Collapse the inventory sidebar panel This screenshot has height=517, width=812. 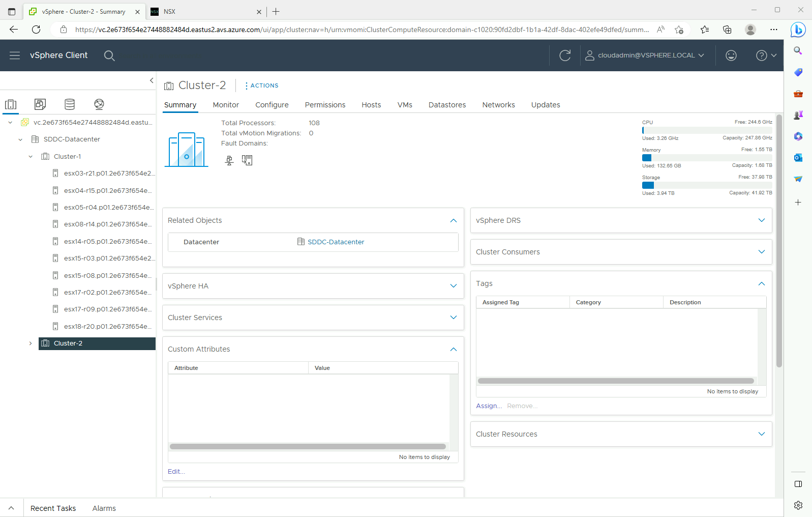pos(151,80)
